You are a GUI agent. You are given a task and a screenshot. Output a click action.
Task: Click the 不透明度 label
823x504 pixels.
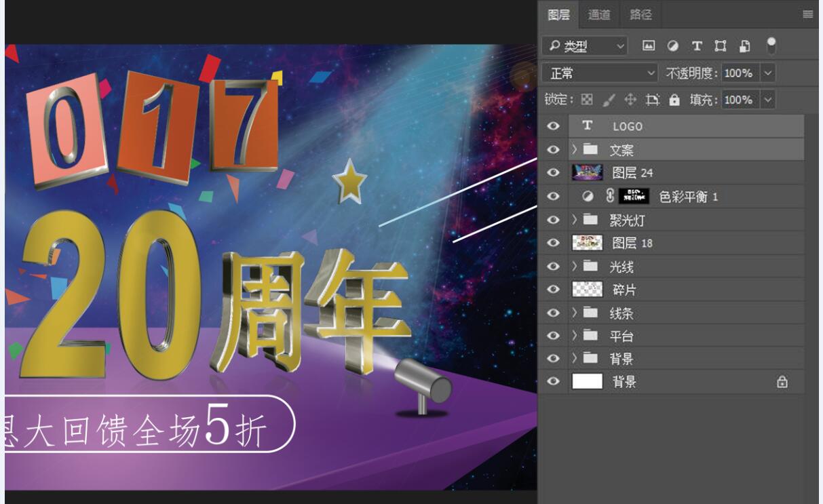coord(692,73)
